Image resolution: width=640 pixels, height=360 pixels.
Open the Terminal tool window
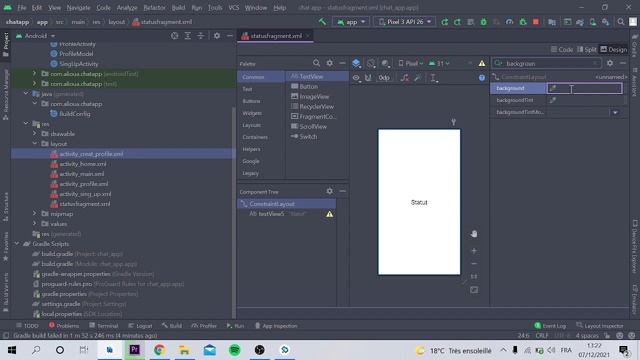click(x=104, y=326)
